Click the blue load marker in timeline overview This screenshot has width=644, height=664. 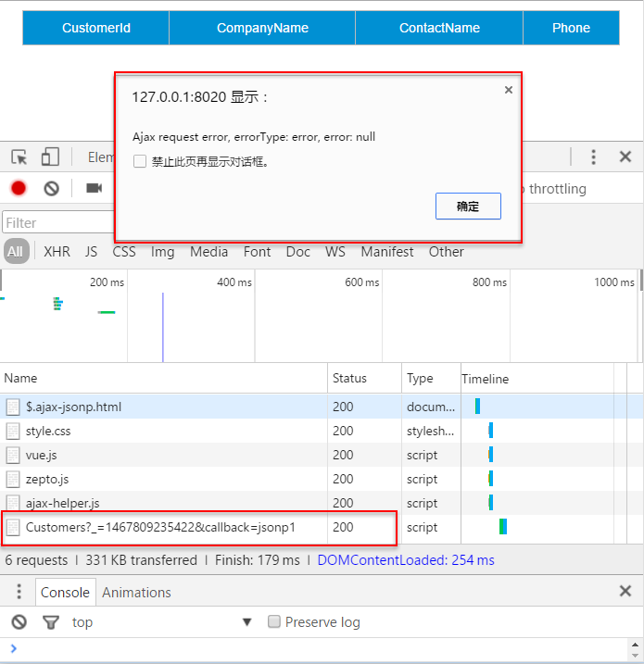tap(163, 327)
